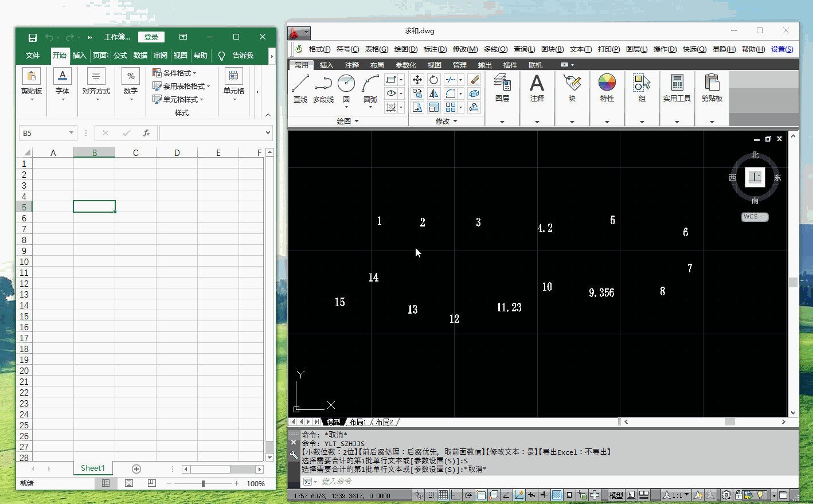Open the Annotation (注释) text panel
The image size is (813, 504).
[537, 88]
